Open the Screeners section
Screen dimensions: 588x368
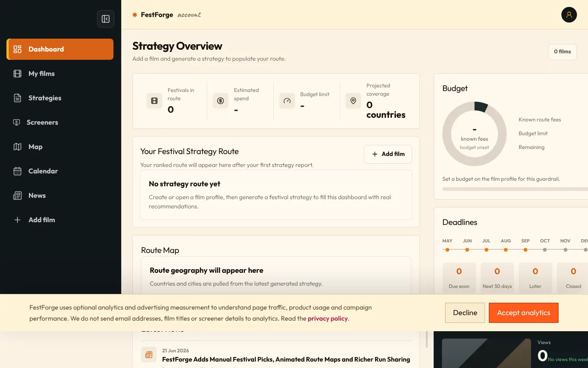[x=60, y=122]
